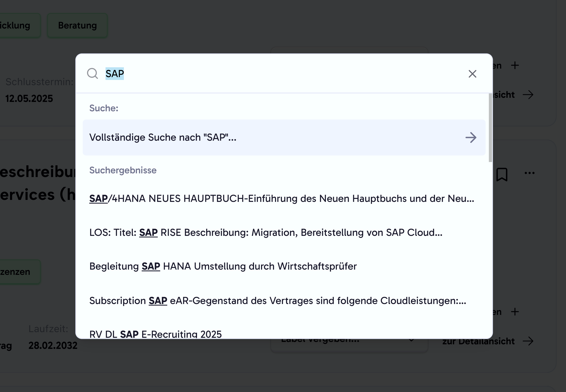Close the search dialog with X
566x392 pixels.
coord(472,74)
